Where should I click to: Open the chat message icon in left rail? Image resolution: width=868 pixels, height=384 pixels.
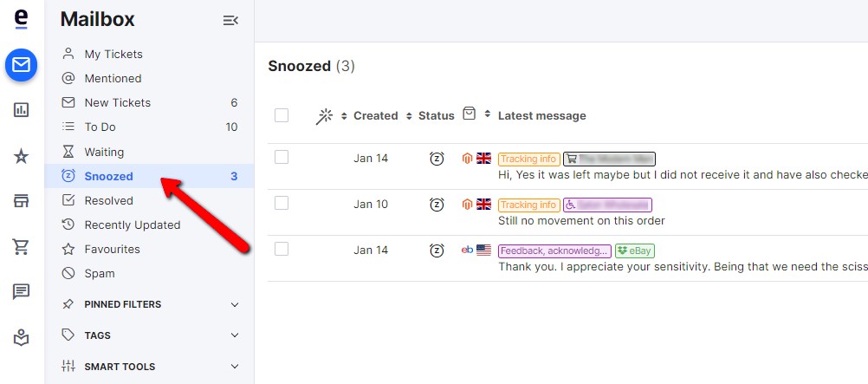tap(21, 291)
